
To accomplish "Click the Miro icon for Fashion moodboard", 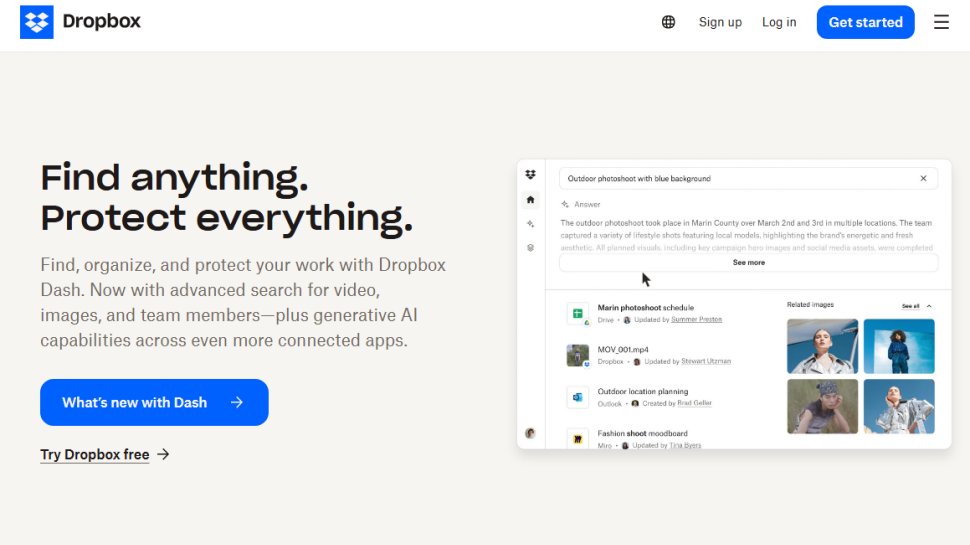I will [577, 439].
